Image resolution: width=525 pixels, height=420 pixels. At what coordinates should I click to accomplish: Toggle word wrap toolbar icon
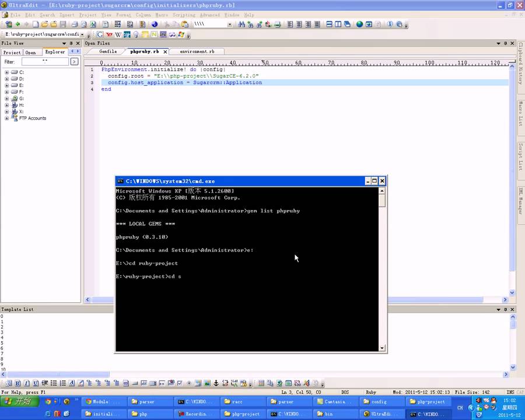[117, 24]
